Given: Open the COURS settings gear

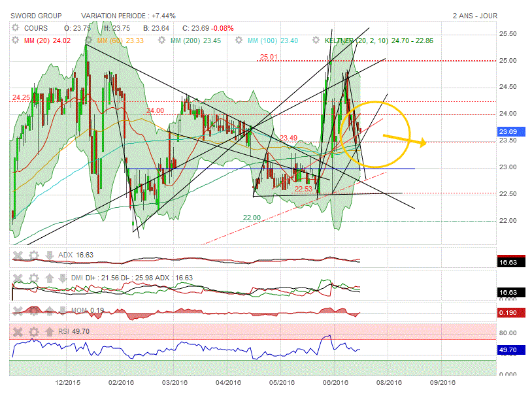Looking at the screenshot, I should 15,28.
